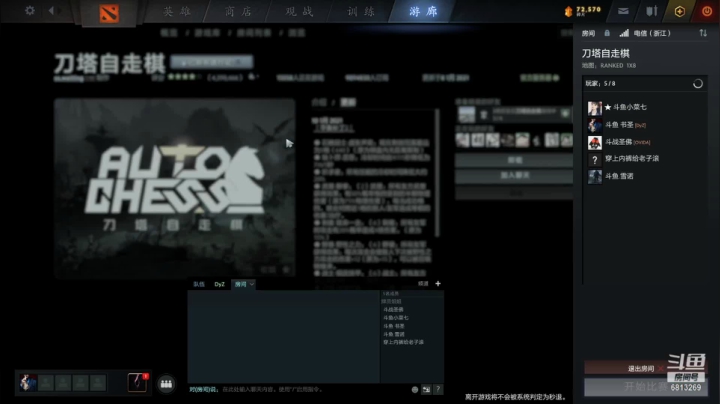The height and width of the screenshot is (404, 720).
Task: Open own party avatar portrait
Action: coord(28,382)
